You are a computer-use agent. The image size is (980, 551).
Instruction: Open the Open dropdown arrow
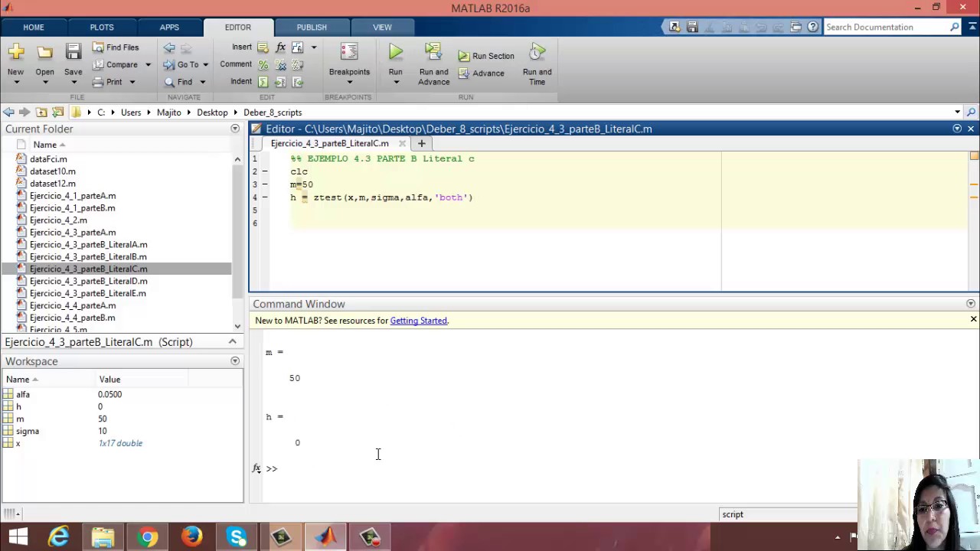[x=44, y=83]
